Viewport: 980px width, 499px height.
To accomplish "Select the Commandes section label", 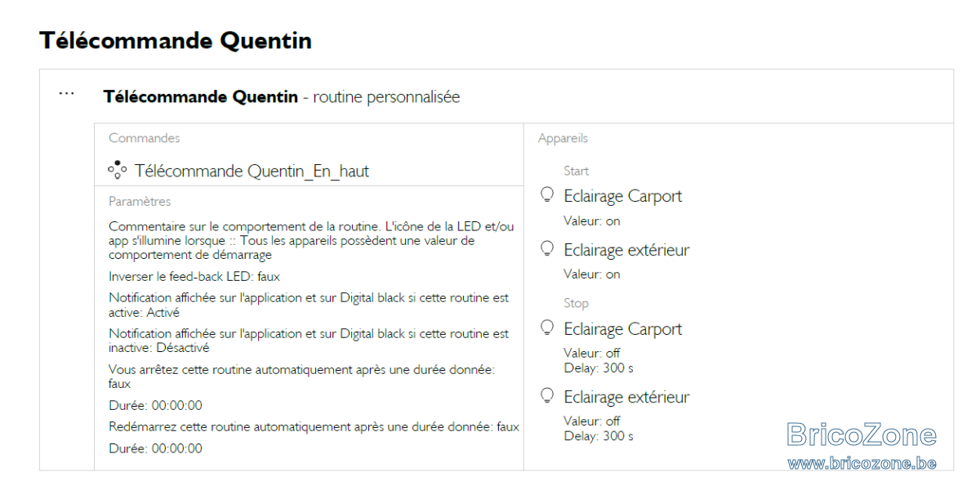I will click(x=145, y=139).
